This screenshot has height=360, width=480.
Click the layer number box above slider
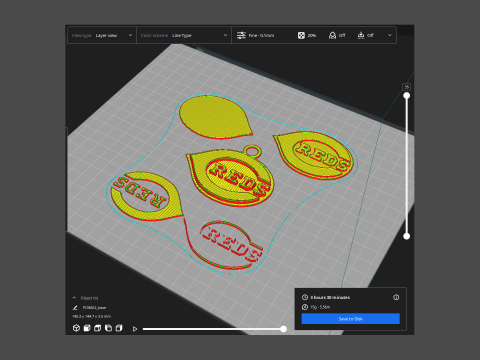(x=407, y=87)
